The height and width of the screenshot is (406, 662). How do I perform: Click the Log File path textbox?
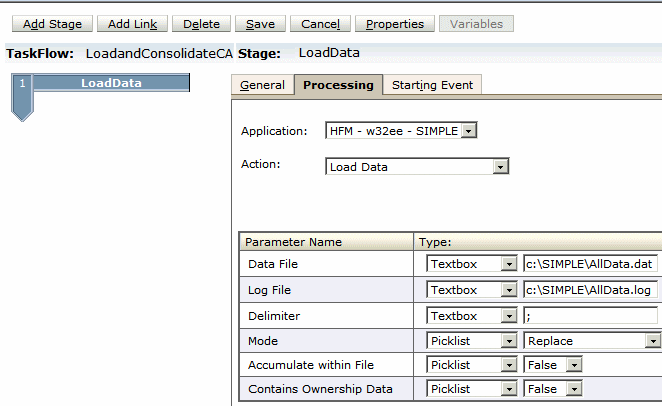pos(591,290)
